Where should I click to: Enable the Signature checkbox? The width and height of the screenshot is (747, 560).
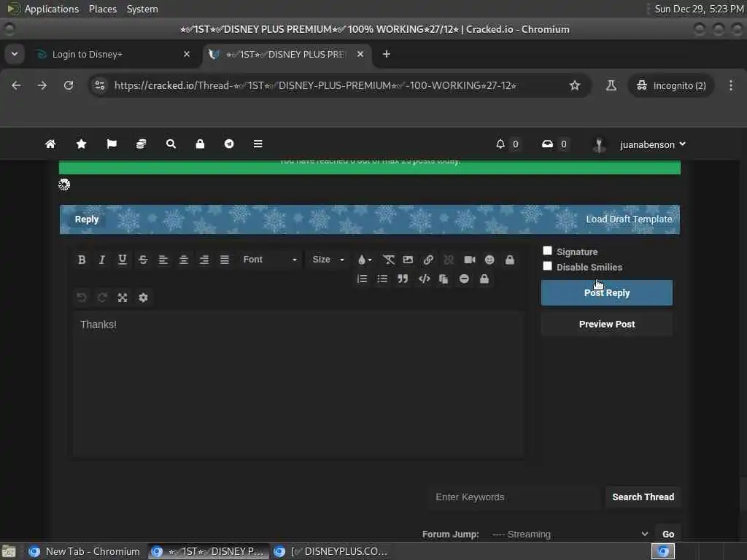tap(547, 251)
